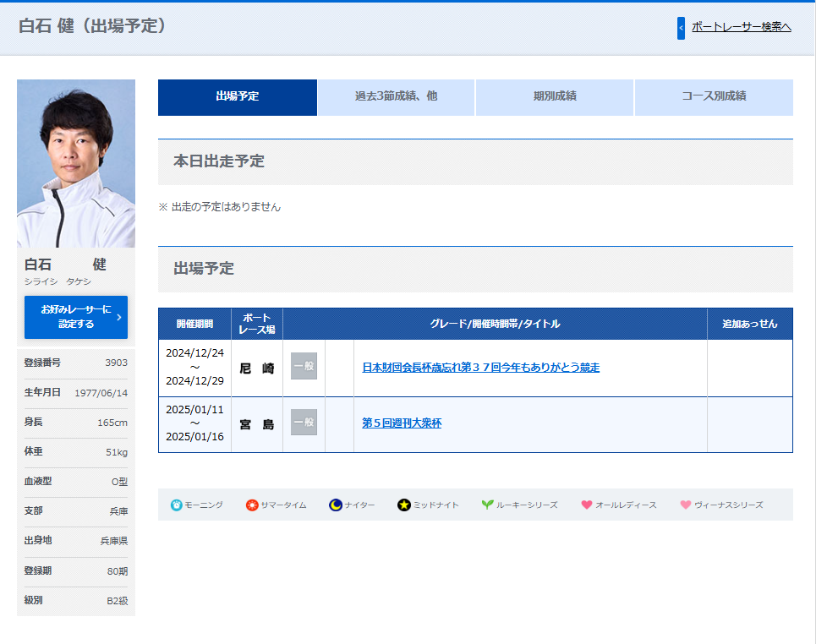Image resolution: width=816 pixels, height=644 pixels.
Task: Open ボートレーサー検索へ link
Action: point(741,27)
